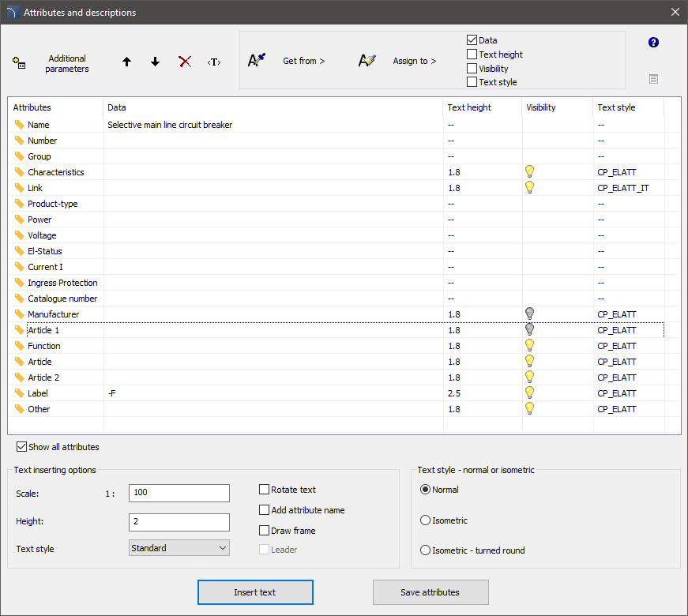
Task: Move attribute up with the up arrow
Action: click(126, 62)
